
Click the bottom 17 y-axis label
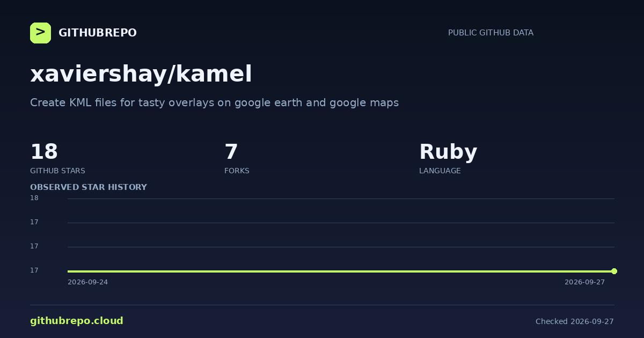[34, 270]
